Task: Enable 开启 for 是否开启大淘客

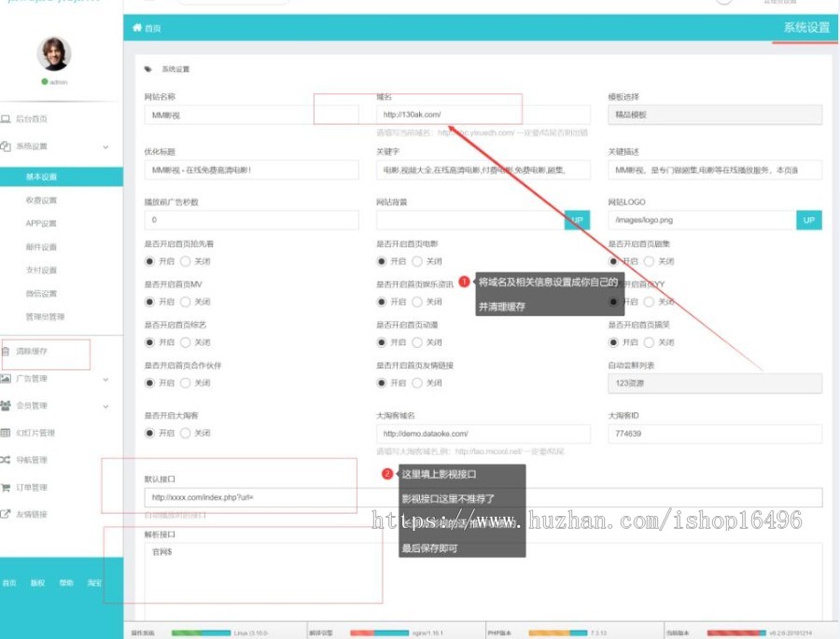Action: (149, 431)
